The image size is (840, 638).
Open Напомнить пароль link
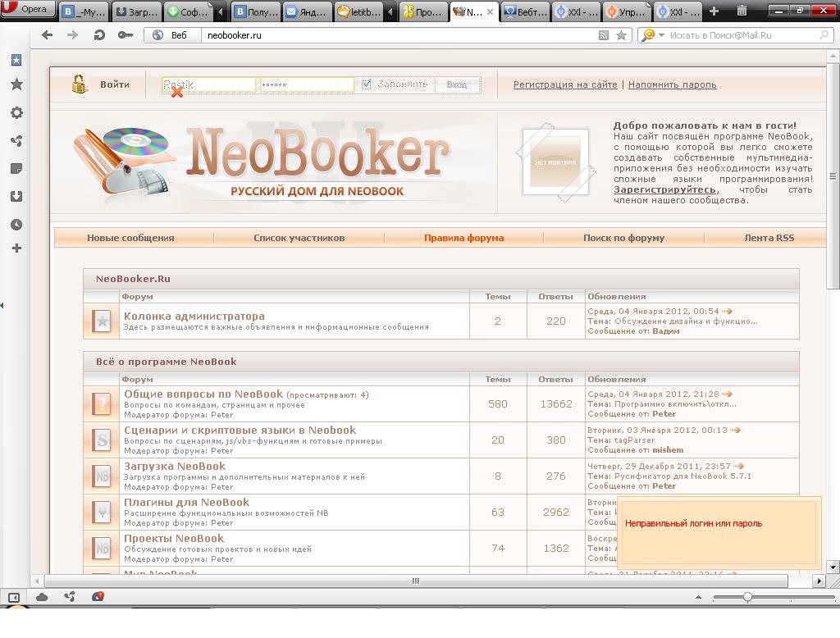673,84
